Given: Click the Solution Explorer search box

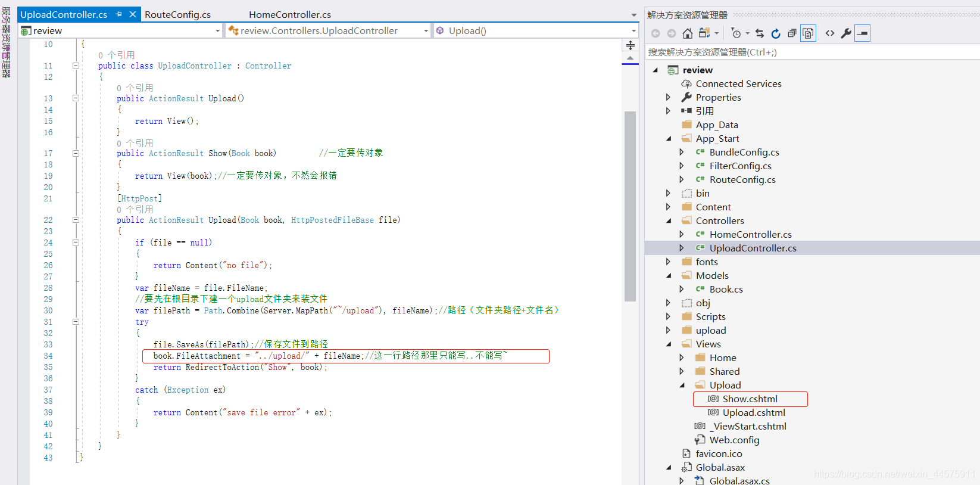Looking at the screenshot, I should click(x=812, y=52).
